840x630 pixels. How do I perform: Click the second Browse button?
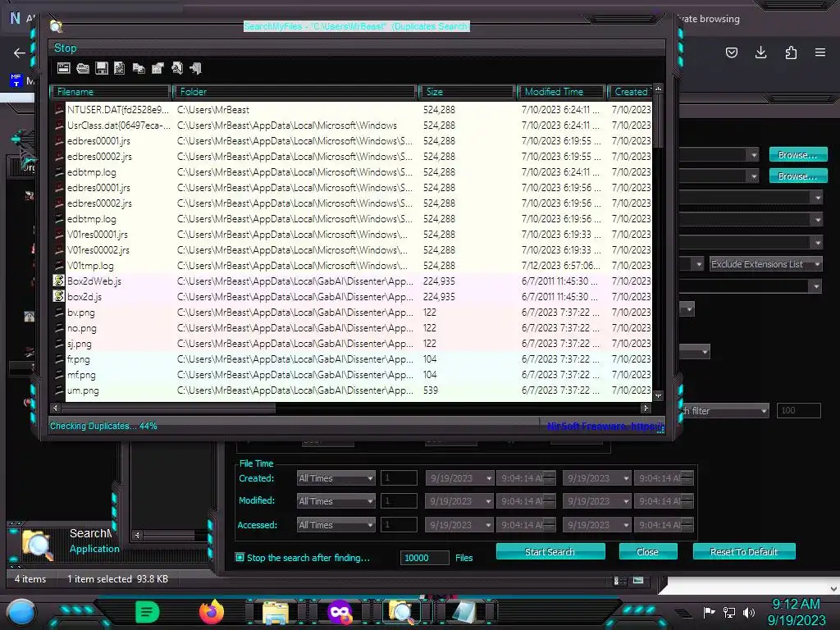tap(798, 176)
